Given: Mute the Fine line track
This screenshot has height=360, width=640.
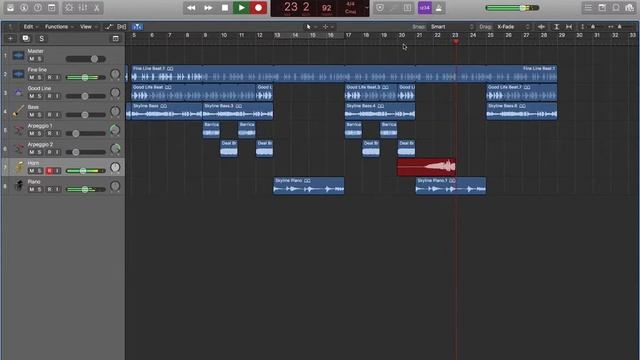Looking at the screenshot, I should 31,78.
